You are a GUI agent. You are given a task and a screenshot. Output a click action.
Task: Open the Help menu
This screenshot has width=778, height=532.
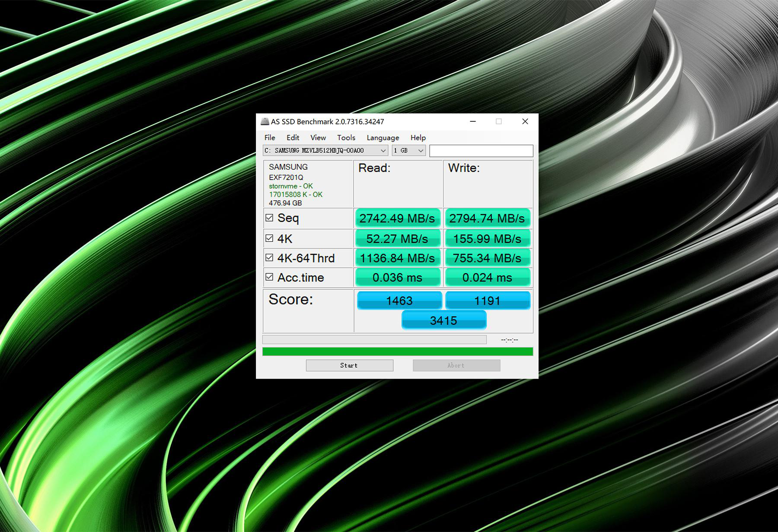418,137
